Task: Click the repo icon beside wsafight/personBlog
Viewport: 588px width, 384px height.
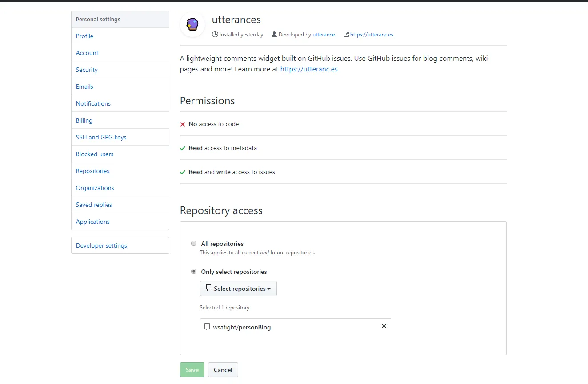Action: (207, 327)
